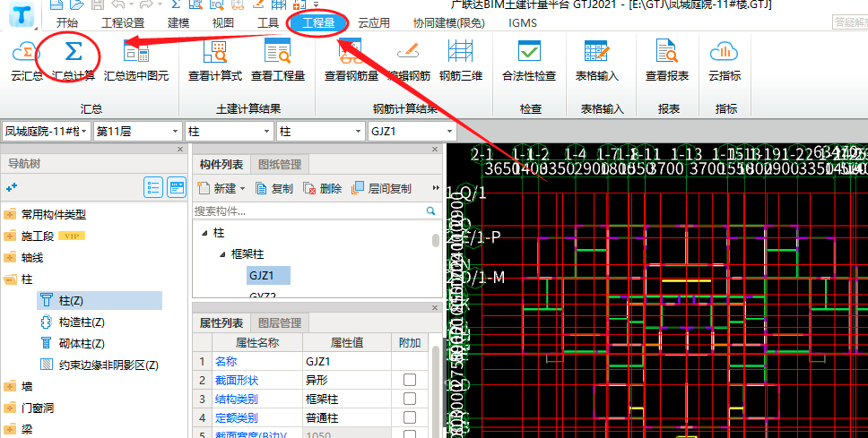Run 汇总计算 with the sigma icon

coord(73,53)
